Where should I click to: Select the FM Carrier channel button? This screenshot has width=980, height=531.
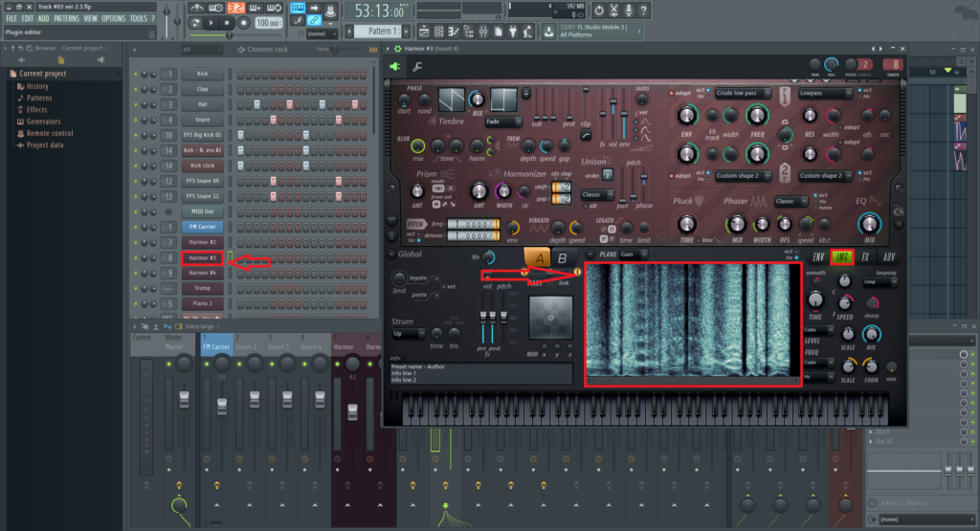[x=202, y=227]
